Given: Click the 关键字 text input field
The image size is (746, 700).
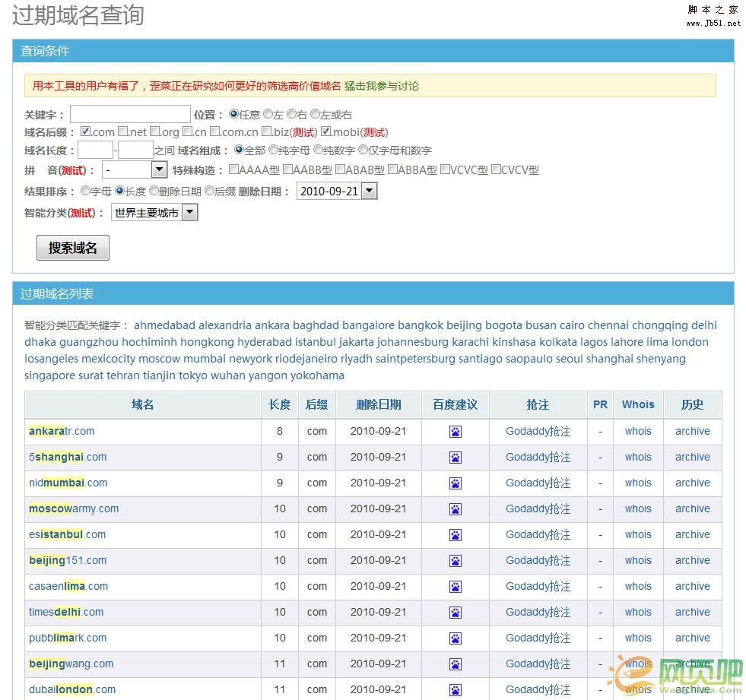Looking at the screenshot, I should (130, 114).
